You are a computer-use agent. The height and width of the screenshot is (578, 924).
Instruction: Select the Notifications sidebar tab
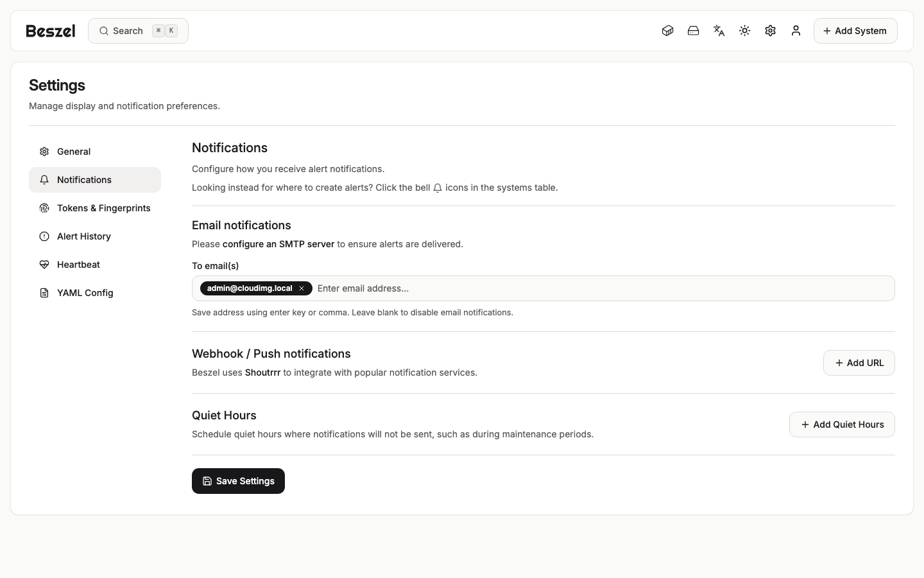click(95, 180)
